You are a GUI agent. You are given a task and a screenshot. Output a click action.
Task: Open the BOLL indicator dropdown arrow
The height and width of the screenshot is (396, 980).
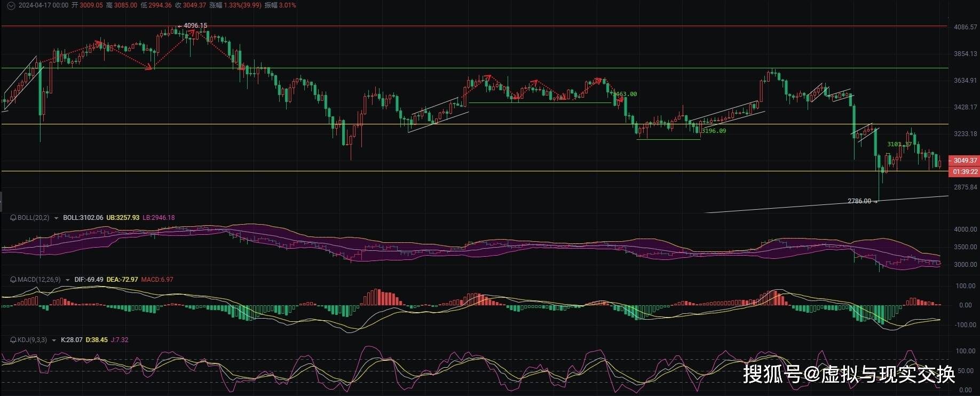(56, 218)
